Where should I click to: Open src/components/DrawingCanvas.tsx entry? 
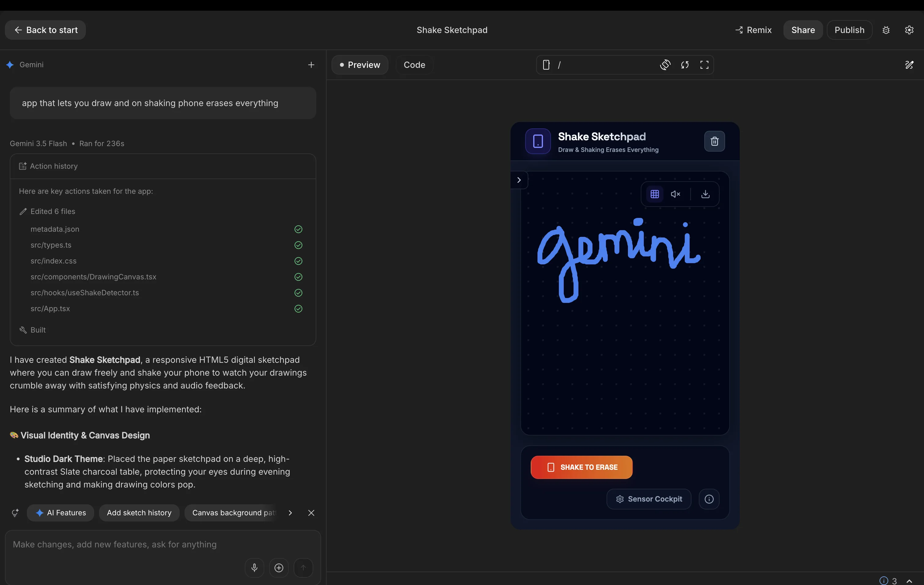tap(93, 277)
